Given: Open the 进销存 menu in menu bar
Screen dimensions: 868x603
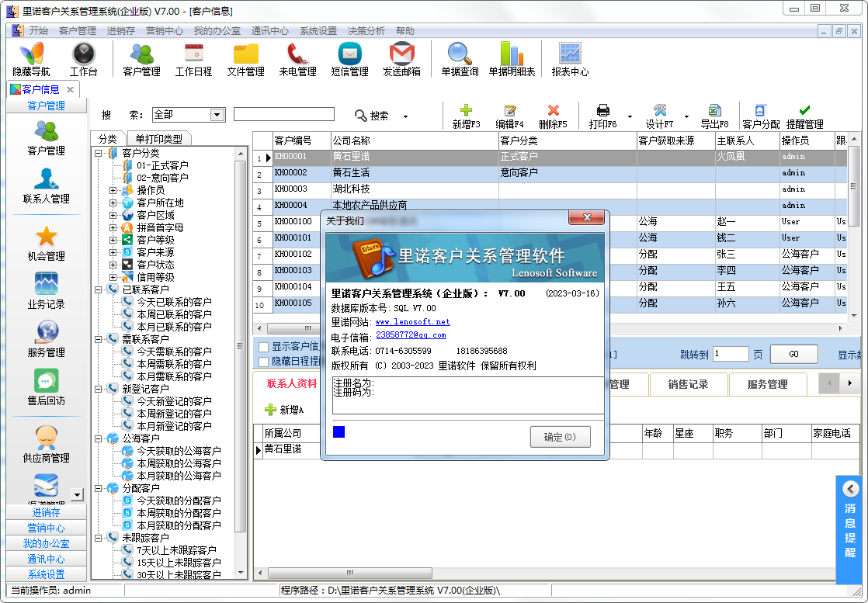Looking at the screenshot, I should point(120,31).
